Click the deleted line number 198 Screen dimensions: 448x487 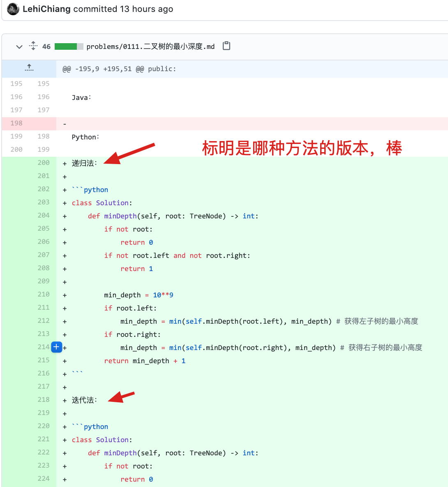[16, 123]
